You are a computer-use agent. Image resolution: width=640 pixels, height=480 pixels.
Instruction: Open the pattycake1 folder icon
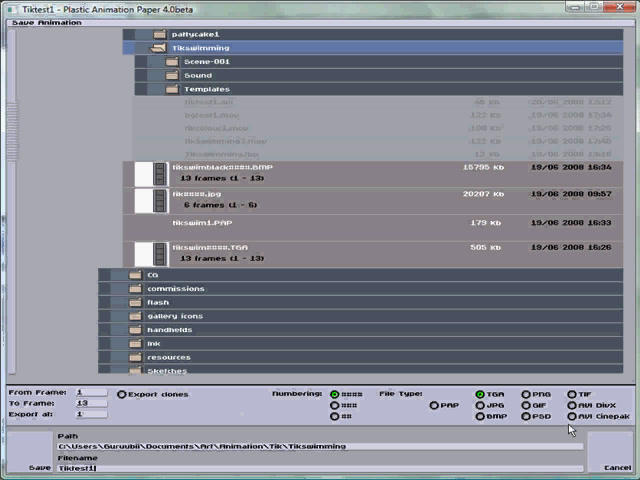(160, 34)
